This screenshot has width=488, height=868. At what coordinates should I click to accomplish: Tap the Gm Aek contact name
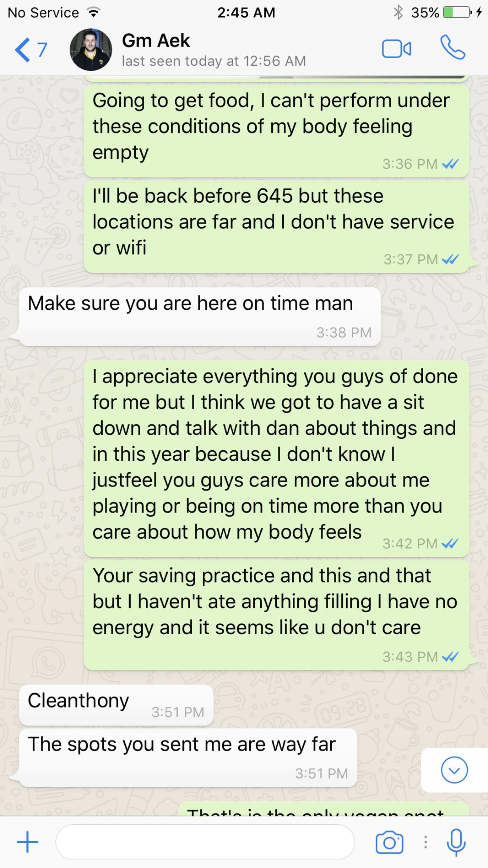[x=156, y=40]
